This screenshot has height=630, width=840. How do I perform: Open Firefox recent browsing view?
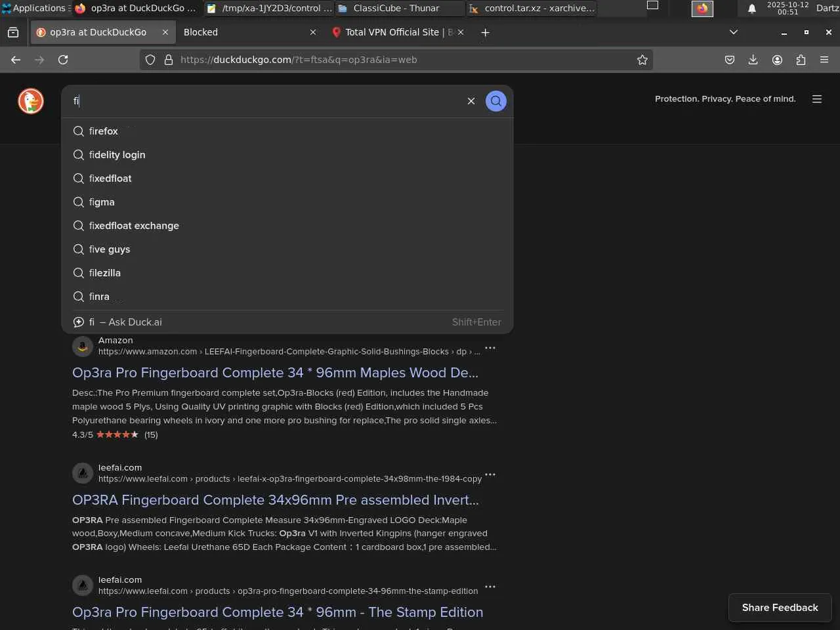point(13,32)
